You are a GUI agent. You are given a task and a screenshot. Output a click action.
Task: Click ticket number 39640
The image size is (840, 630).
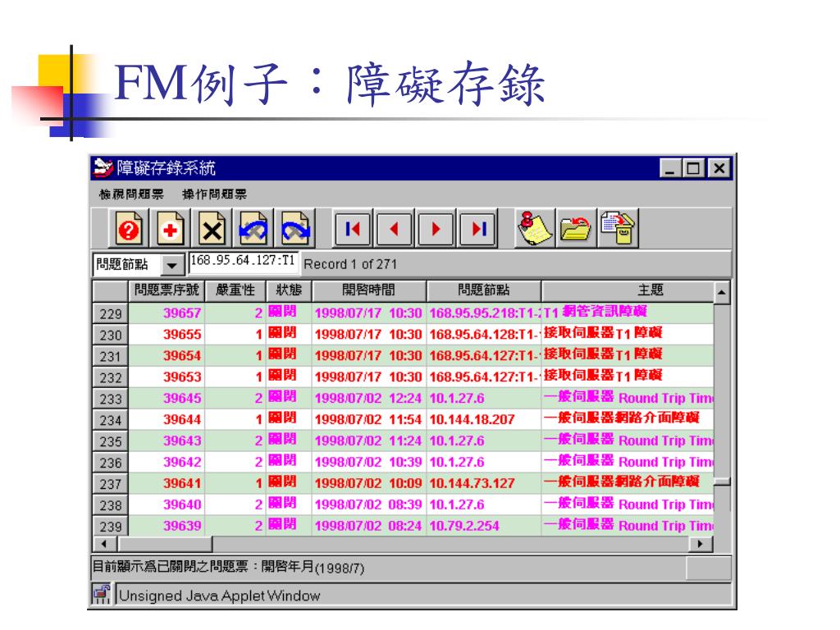point(182,504)
